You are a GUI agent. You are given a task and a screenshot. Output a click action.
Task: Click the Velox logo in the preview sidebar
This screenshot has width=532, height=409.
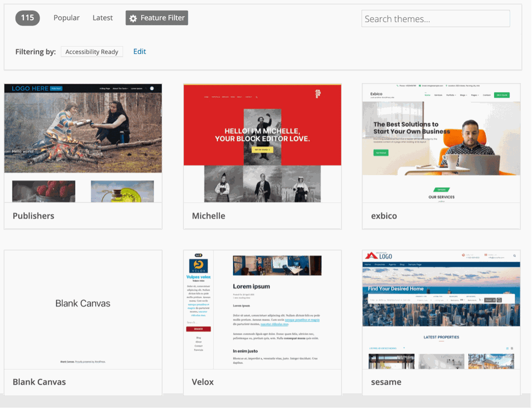click(x=198, y=266)
